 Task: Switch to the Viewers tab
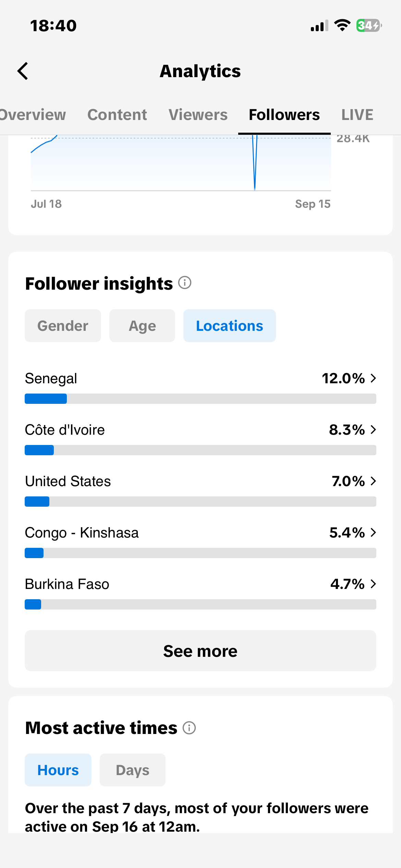[x=198, y=114]
